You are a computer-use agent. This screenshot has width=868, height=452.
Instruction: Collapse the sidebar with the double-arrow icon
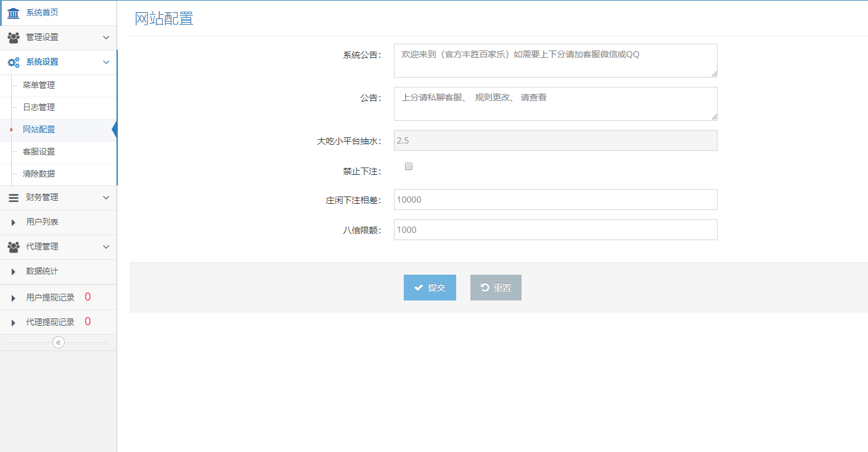click(59, 342)
